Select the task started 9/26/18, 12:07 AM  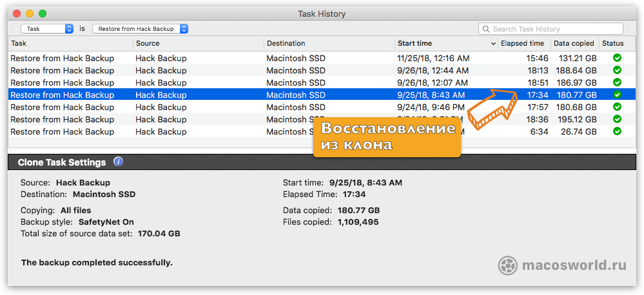pos(322,82)
